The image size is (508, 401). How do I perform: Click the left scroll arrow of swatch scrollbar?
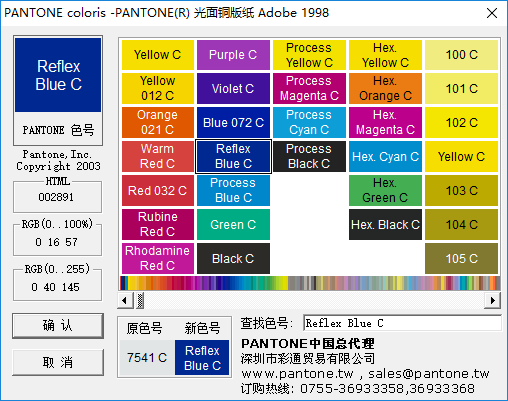click(125, 301)
